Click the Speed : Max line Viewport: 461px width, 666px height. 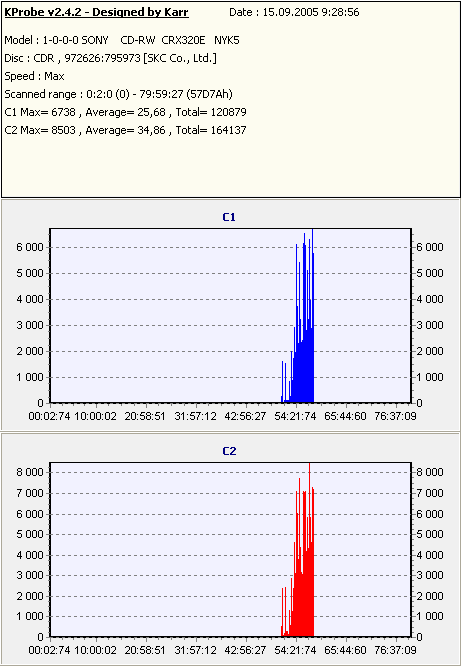(34, 76)
